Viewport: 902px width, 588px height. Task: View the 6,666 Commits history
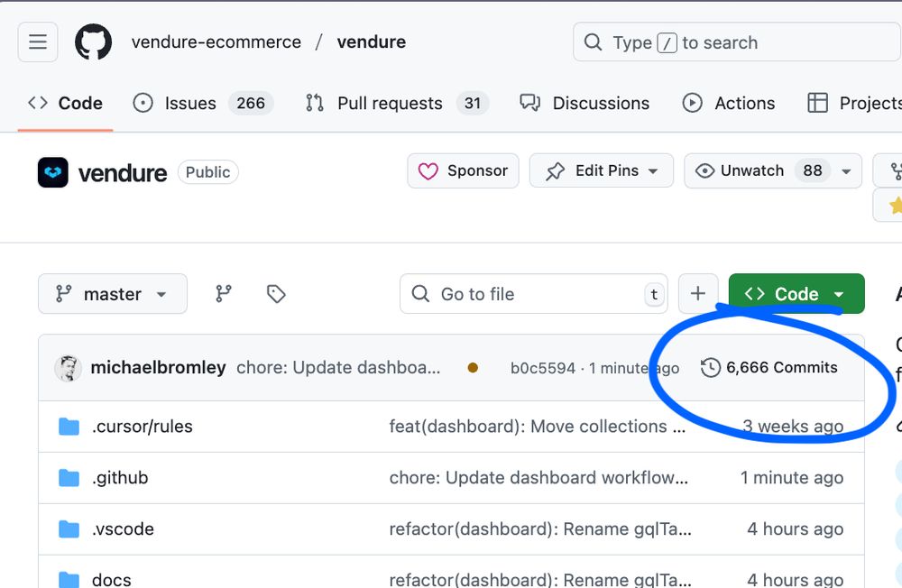point(769,368)
